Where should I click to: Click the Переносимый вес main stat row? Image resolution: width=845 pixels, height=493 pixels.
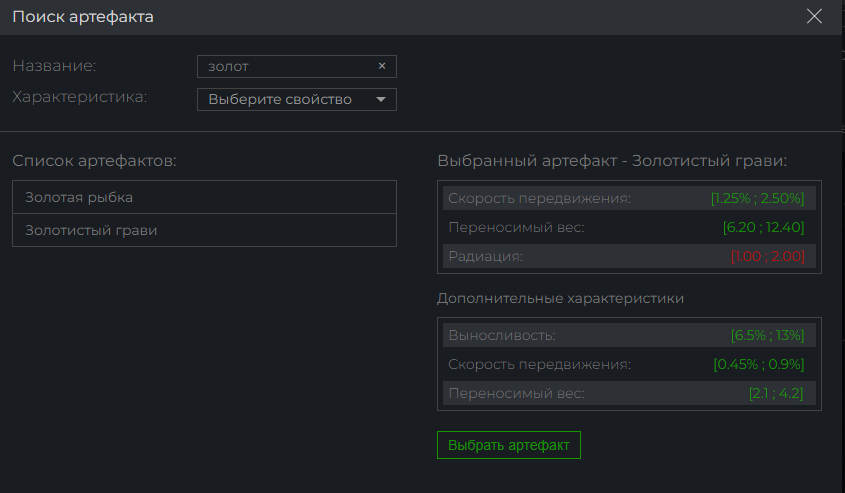(x=629, y=227)
